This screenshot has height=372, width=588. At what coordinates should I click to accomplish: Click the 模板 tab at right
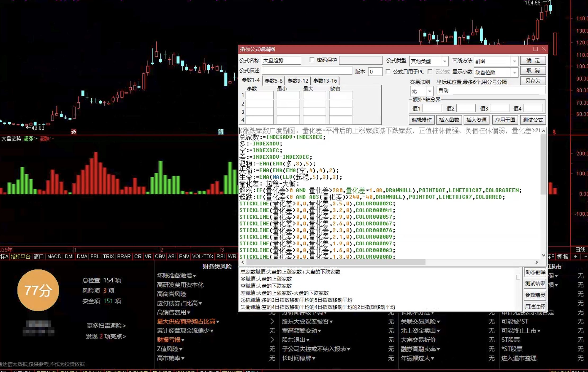(x=563, y=256)
